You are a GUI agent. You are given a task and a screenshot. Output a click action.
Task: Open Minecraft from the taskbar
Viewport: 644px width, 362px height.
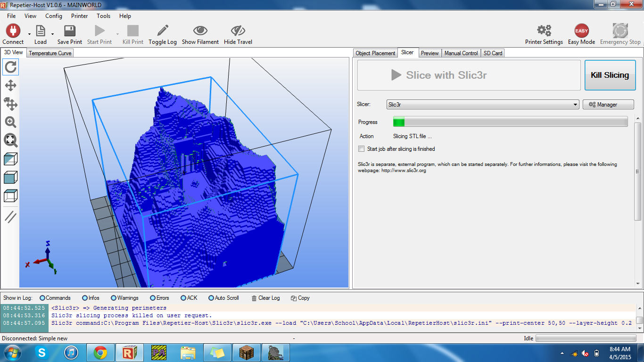(247, 352)
